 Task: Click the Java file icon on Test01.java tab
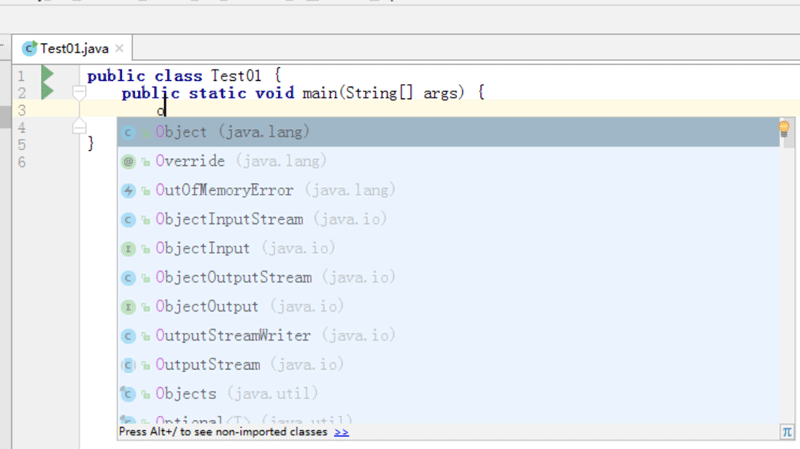coord(30,48)
